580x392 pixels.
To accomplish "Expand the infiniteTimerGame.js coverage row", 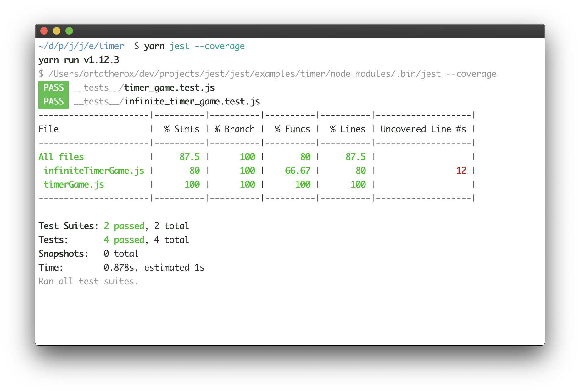I will pos(94,171).
